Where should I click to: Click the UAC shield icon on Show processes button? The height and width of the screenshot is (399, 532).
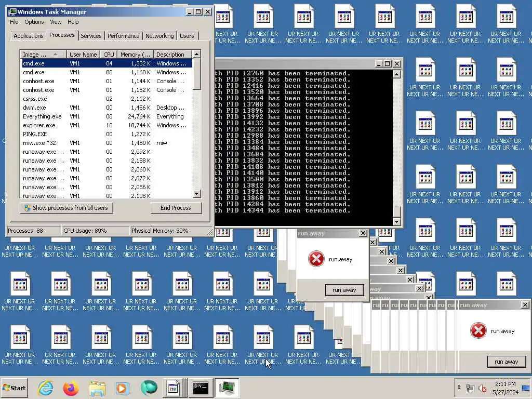28,208
